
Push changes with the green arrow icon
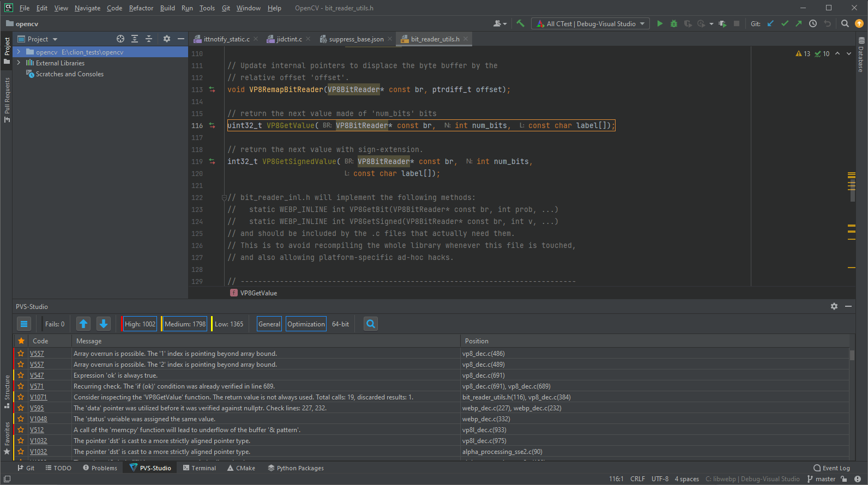(799, 23)
